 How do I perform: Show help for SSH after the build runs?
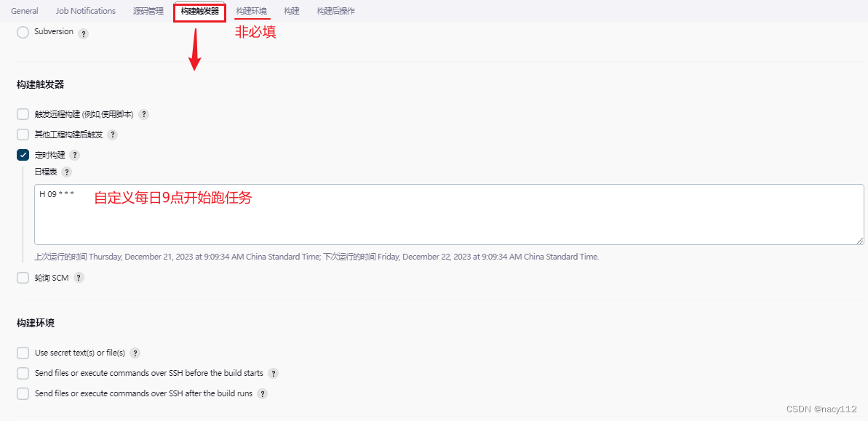coord(263,394)
